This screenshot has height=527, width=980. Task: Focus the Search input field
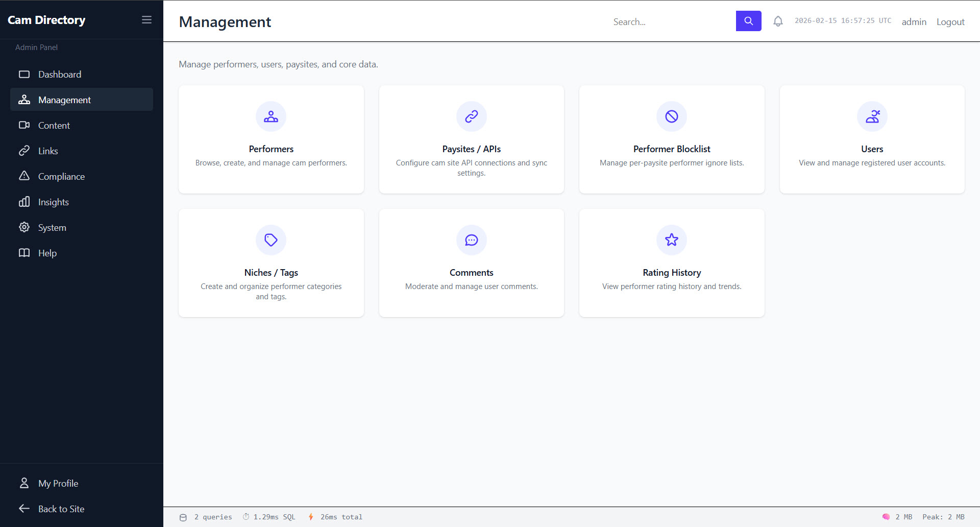click(670, 22)
